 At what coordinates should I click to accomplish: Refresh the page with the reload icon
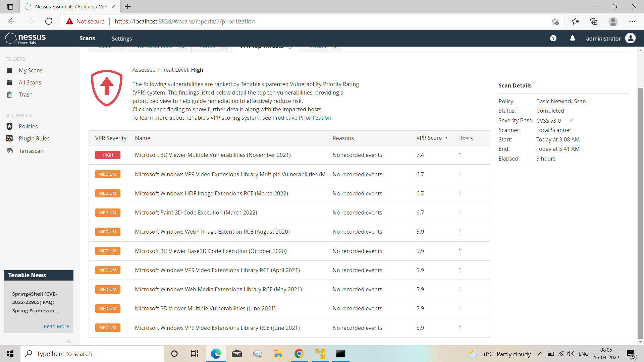49,21
